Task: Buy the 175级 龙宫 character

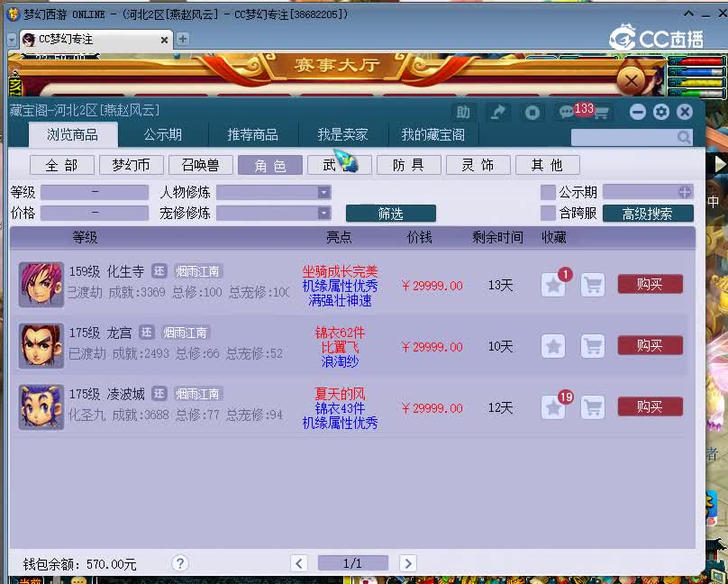Action: (650, 345)
